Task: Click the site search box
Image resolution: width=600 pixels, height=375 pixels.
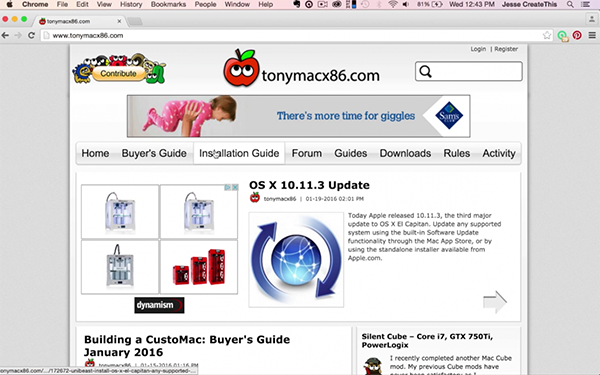Action: coord(468,71)
